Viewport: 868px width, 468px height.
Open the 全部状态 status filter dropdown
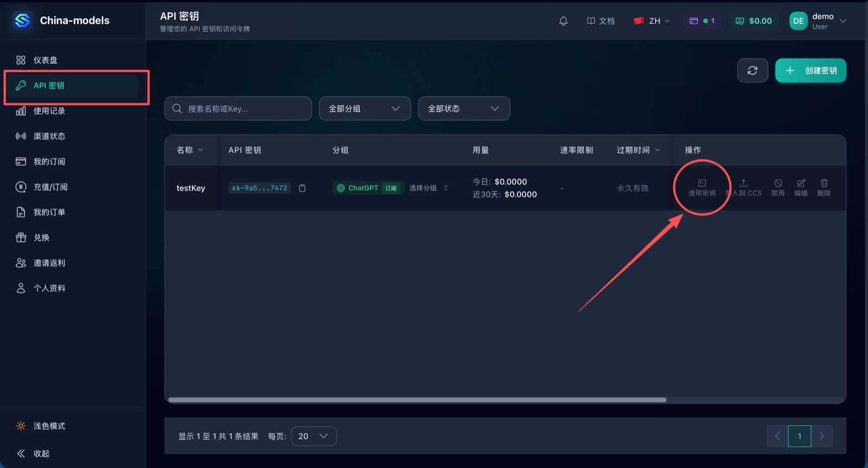point(464,108)
